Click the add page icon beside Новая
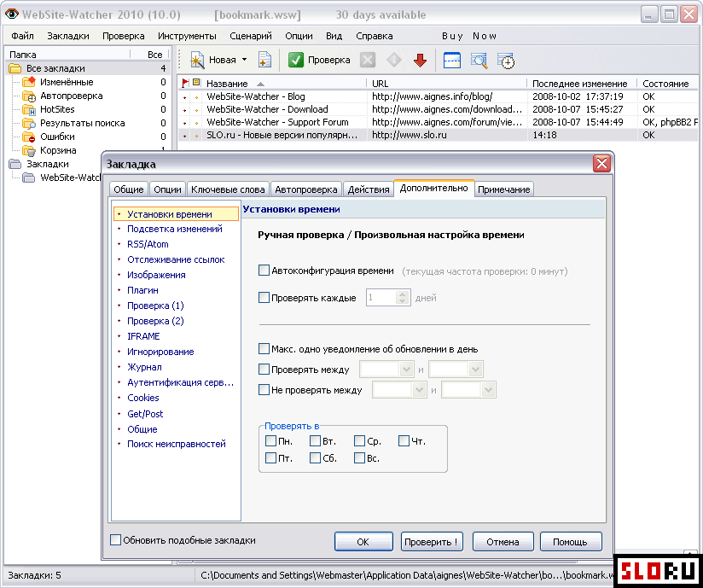 [x=264, y=61]
